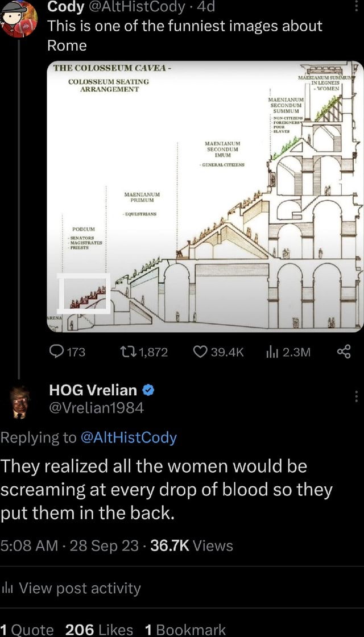Open the HOG Vrelian display name
This screenshot has height=637, width=364.
pos(93,390)
